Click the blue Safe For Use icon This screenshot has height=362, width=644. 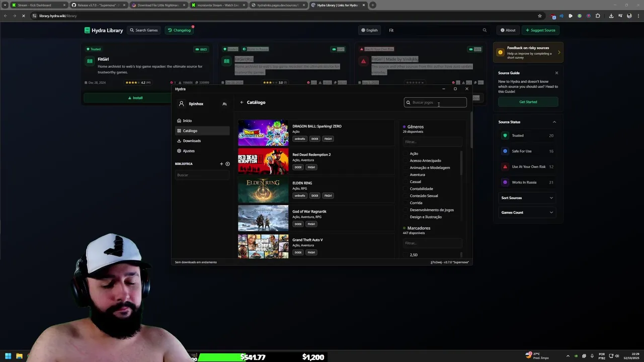[505, 151]
